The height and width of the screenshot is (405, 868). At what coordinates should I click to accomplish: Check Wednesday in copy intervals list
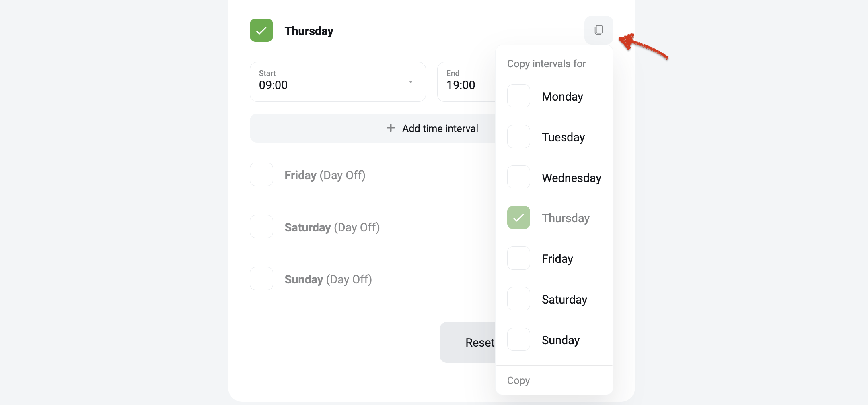[518, 177]
